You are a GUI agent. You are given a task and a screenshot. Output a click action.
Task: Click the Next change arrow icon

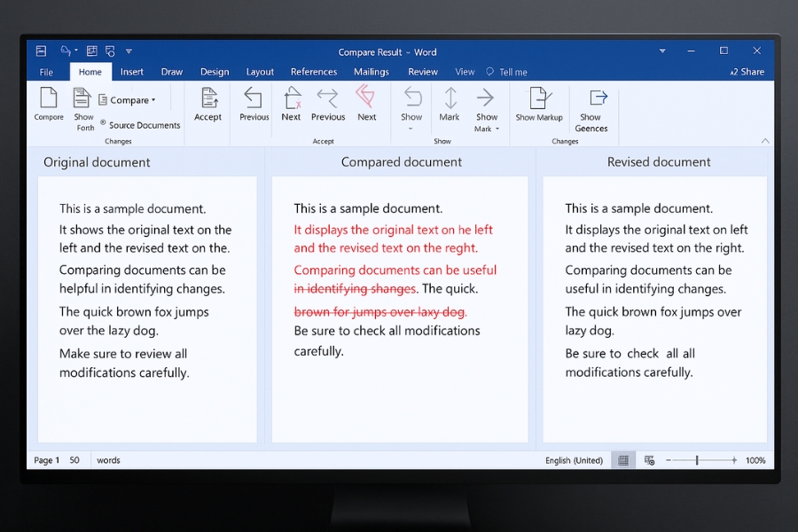pos(291,102)
